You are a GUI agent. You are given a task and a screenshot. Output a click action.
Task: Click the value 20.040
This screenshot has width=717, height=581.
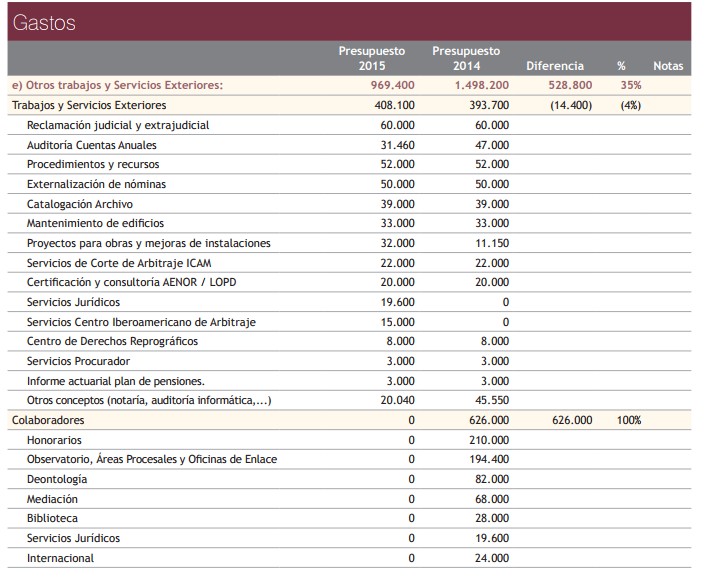click(x=397, y=400)
